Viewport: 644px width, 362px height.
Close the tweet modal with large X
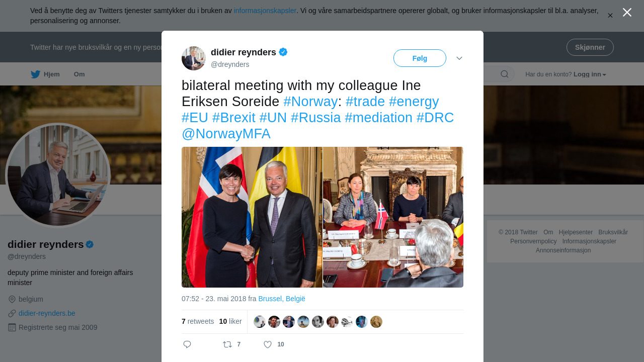(x=627, y=12)
